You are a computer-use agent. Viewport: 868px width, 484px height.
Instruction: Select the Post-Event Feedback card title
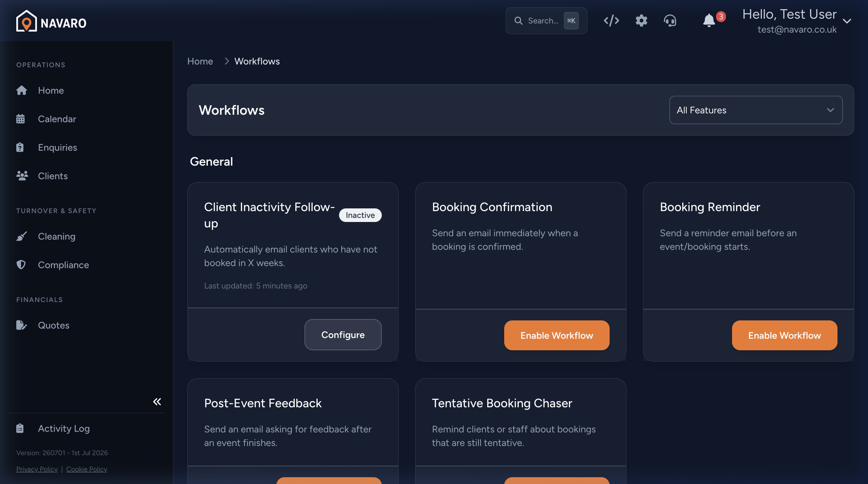click(263, 403)
